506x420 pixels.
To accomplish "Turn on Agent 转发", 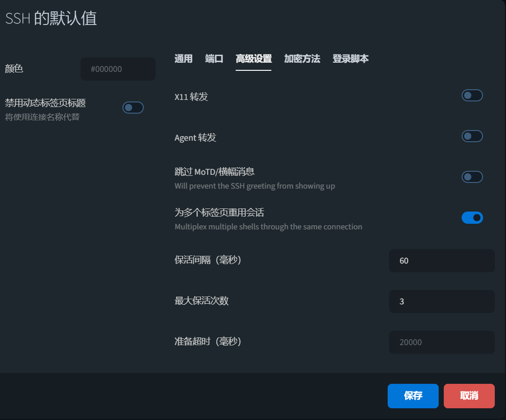I will [x=472, y=136].
